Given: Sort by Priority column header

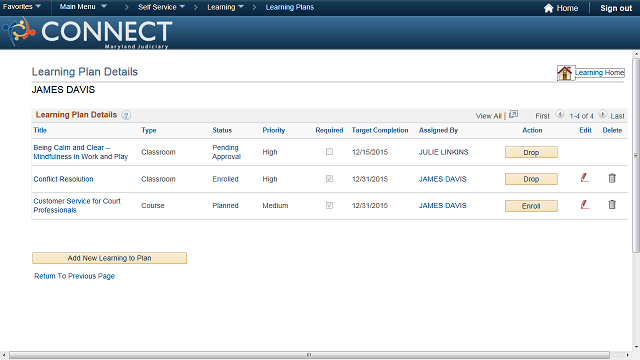Looking at the screenshot, I should (x=273, y=130).
